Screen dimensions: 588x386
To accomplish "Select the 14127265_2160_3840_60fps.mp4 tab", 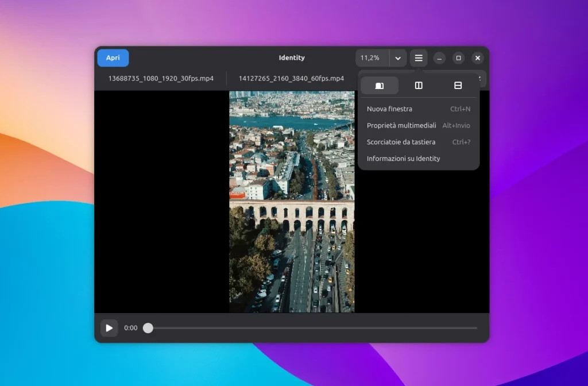I will pyautogui.click(x=291, y=78).
